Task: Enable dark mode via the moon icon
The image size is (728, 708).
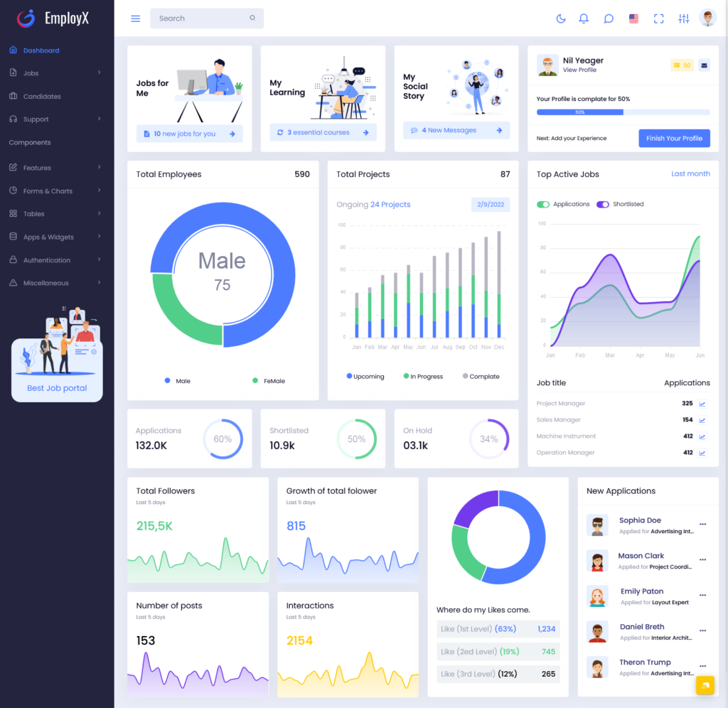Action: coord(561,18)
